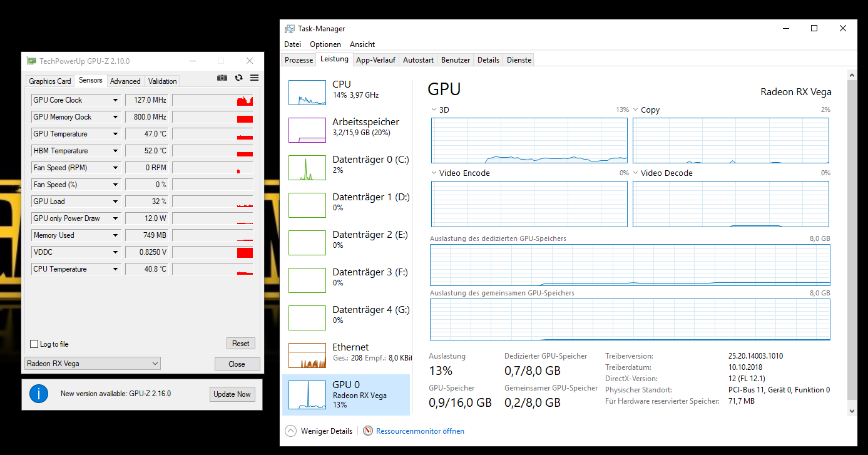Select the CPU performance graph thumbnail
This screenshot has width=868, height=455.
coord(307,93)
